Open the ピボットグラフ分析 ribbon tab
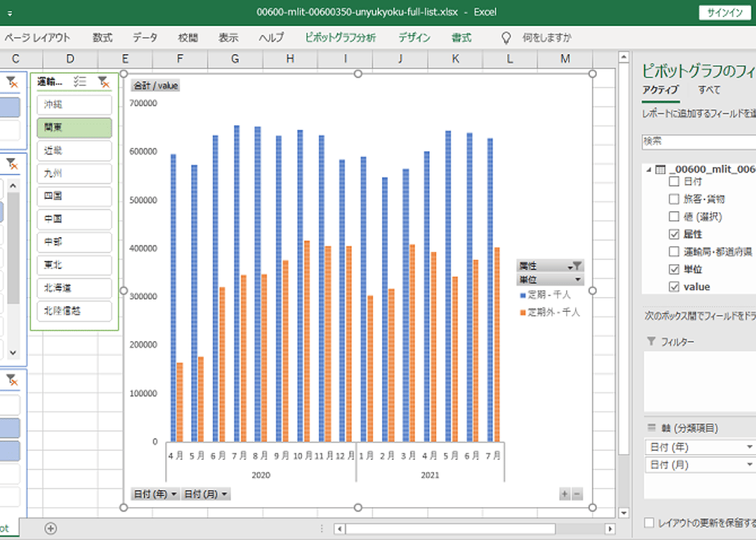This screenshot has width=756, height=540. [340, 38]
